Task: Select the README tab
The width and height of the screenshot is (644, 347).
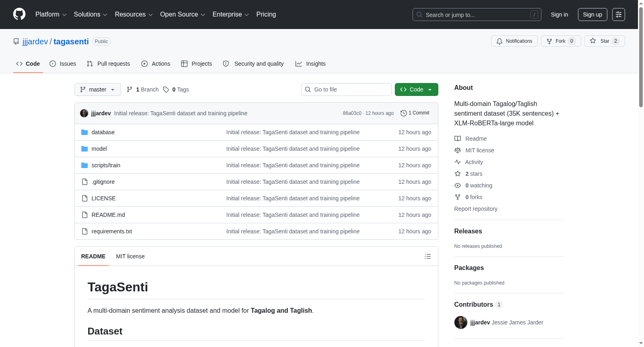Action: click(x=93, y=256)
